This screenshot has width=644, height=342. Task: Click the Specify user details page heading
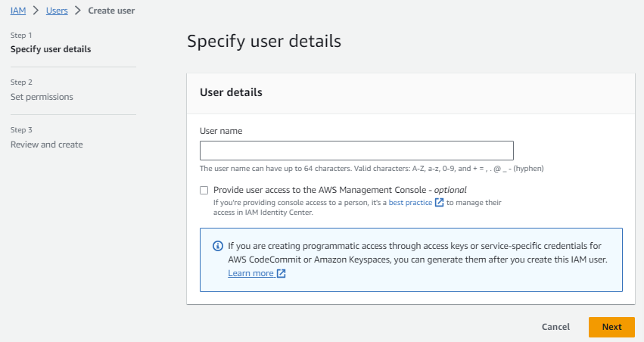tap(263, 41)
